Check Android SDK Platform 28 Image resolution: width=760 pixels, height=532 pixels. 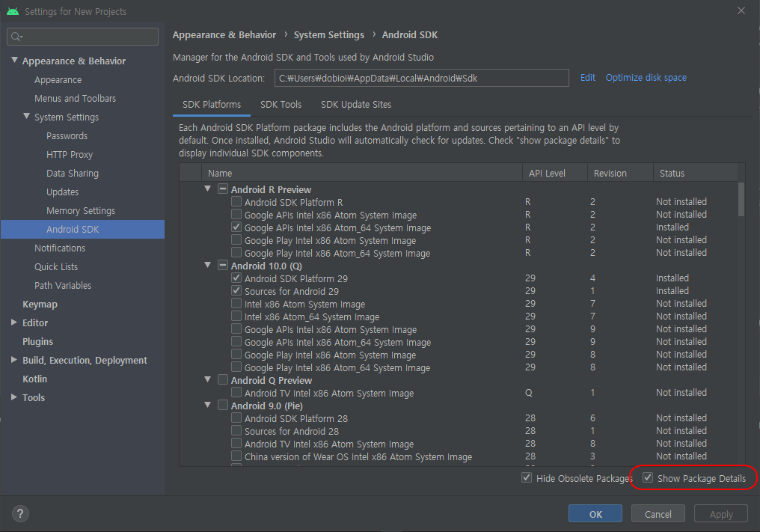coord(236,418)
